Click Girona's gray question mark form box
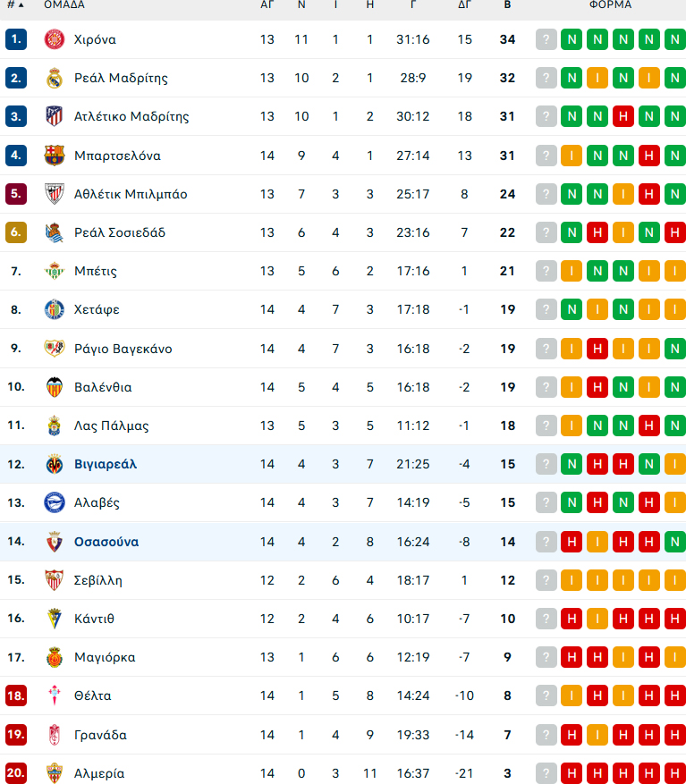 (x=546, y=39)
